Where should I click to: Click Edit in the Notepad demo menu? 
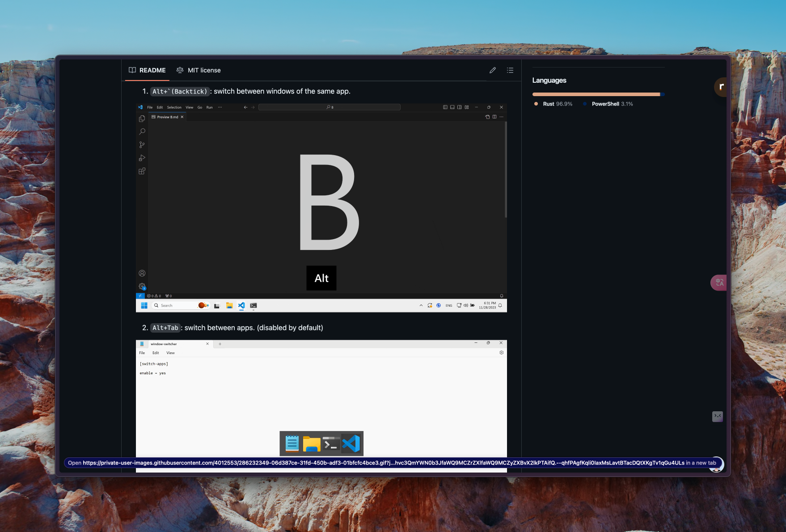tap(156, 353)
